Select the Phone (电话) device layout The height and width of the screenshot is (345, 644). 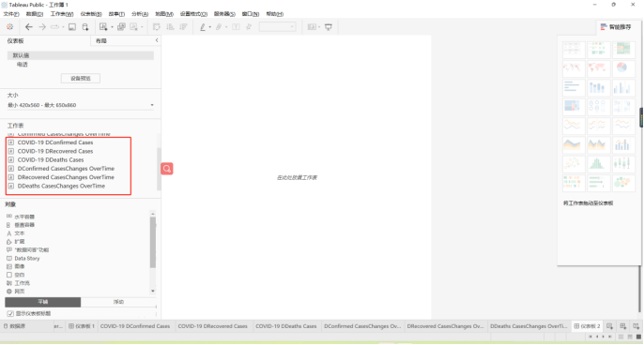point(23,65)
